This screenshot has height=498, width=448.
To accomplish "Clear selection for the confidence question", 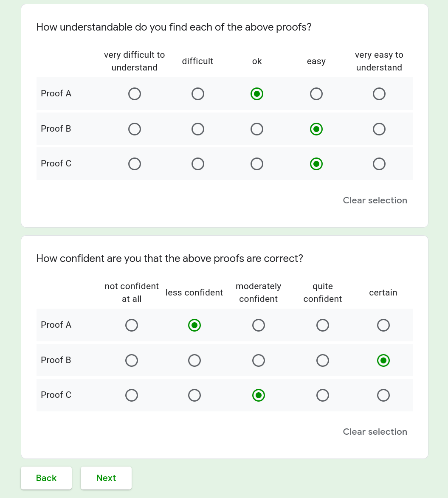I will (375, 432).
